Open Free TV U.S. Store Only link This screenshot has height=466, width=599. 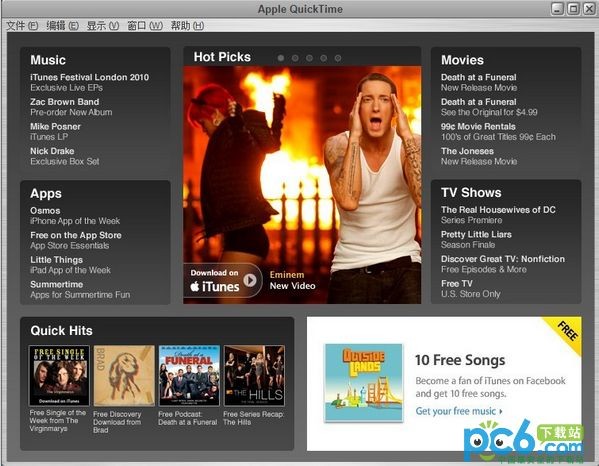(x=471, y=289)
